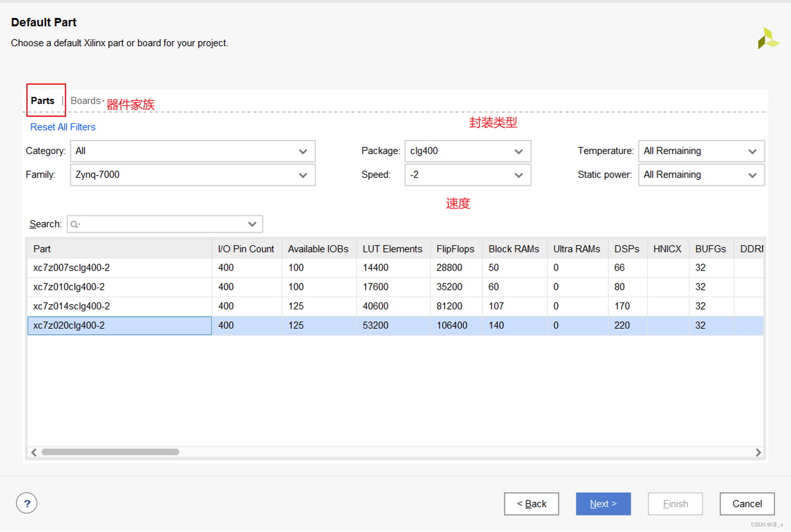Screen dimensions: 791x532
Task: Sort by Part column header
Action: (120, 249)
